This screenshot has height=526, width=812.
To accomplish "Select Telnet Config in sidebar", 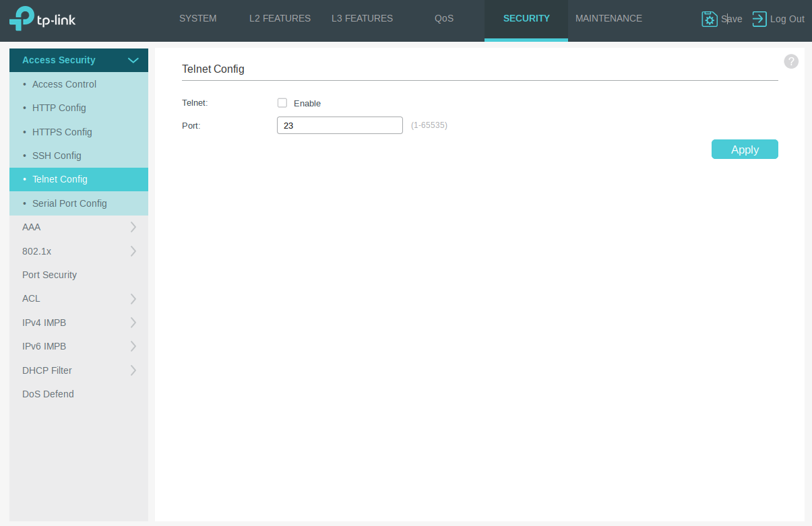I will click(x=79, y=179).
